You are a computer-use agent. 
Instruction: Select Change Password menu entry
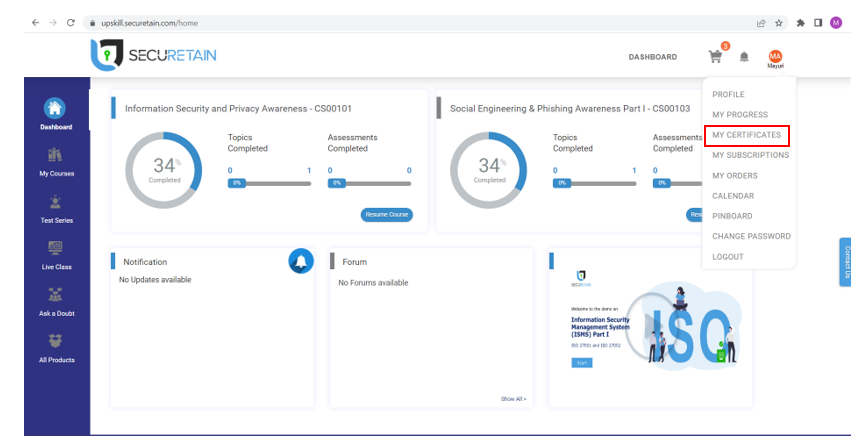751,237
